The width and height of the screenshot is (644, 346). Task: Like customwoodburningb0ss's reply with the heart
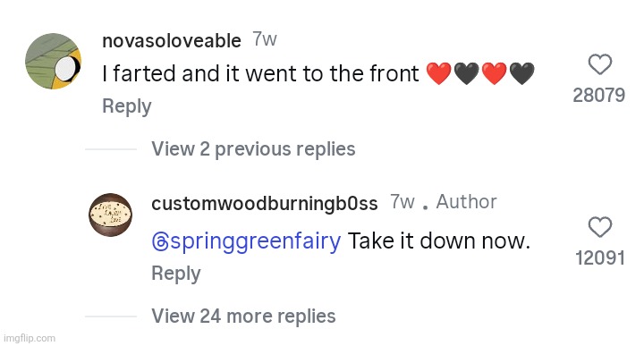click(x=600, y=227)
